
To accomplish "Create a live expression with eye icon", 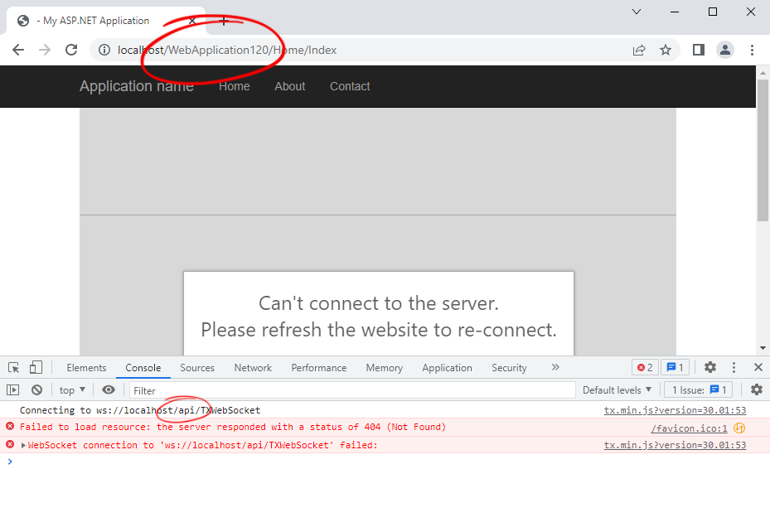I will click(109, 389).
